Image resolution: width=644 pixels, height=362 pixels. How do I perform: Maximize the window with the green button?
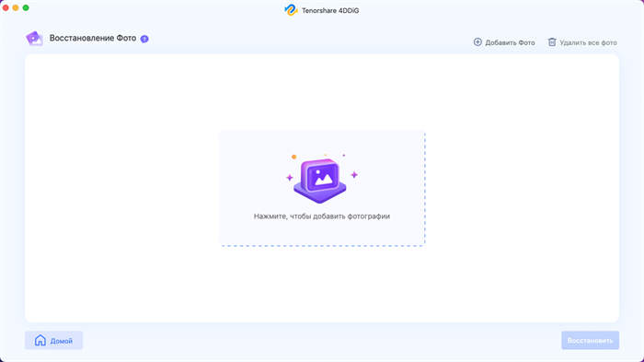tap(26, 7)
